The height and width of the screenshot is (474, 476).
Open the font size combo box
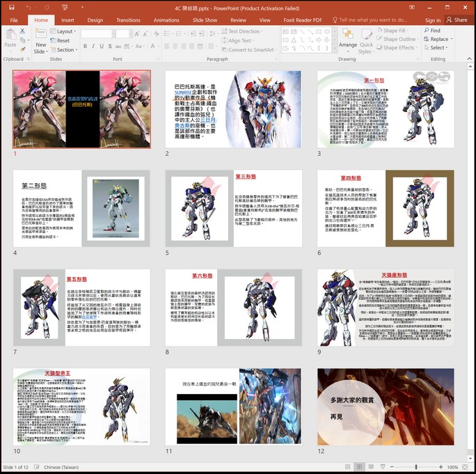pos(124,33)
